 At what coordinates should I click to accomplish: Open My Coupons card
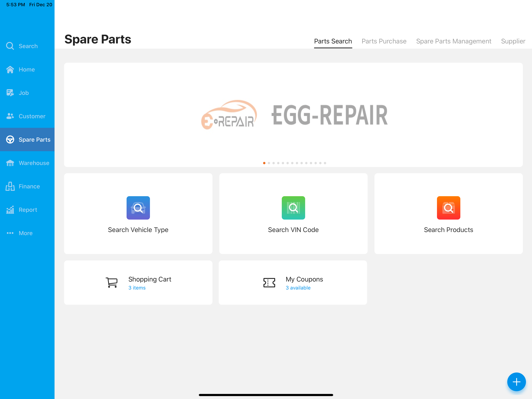click(x=293, y=282)
